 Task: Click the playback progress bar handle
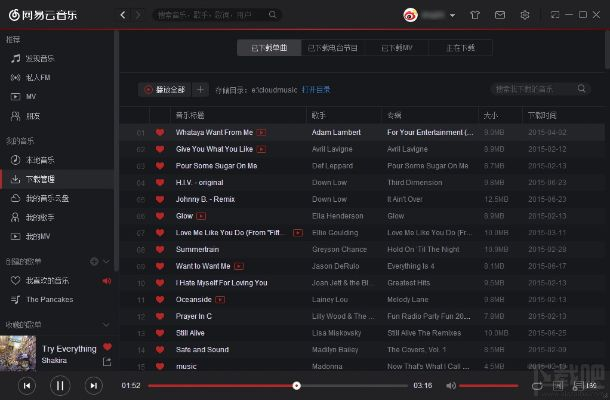click(296, 385)
